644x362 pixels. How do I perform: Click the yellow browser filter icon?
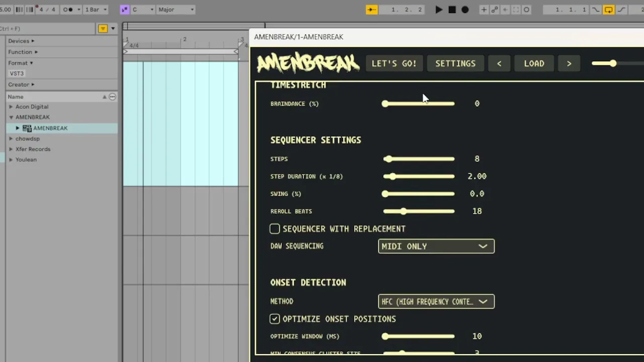(x=103, y=29)
